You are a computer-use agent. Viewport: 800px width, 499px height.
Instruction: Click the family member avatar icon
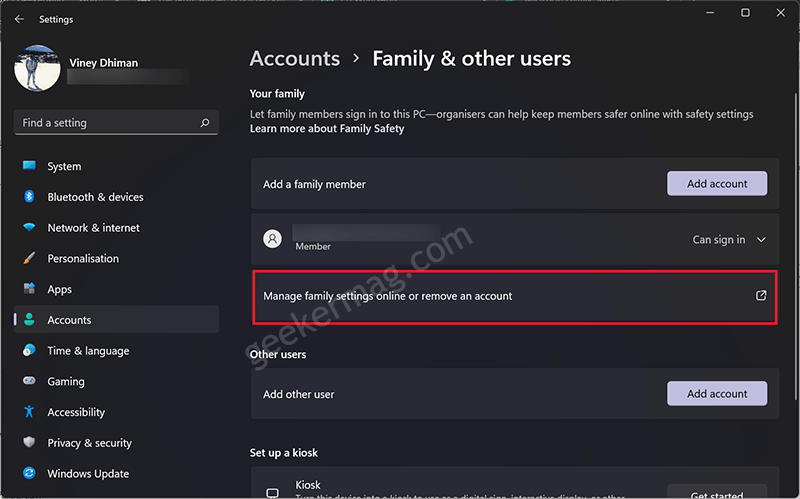coord(272,238)
